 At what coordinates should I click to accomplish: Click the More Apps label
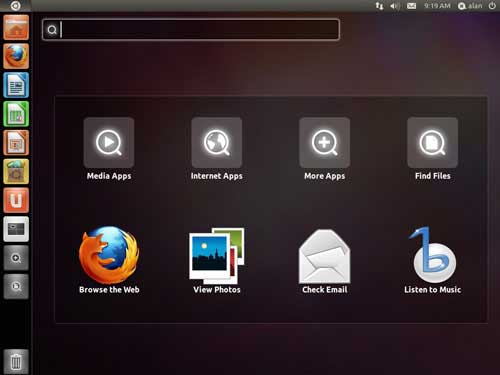[x=325, y=176]
